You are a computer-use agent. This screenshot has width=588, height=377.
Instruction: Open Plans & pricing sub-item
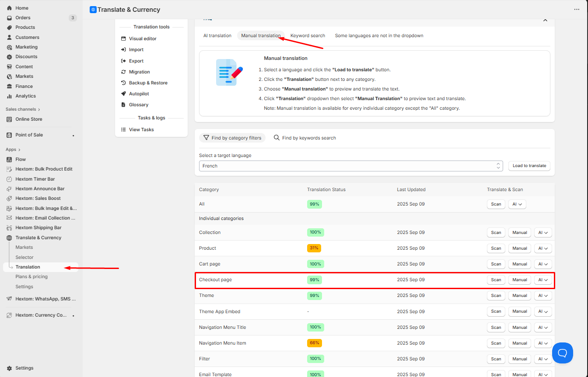click(31, 277)
